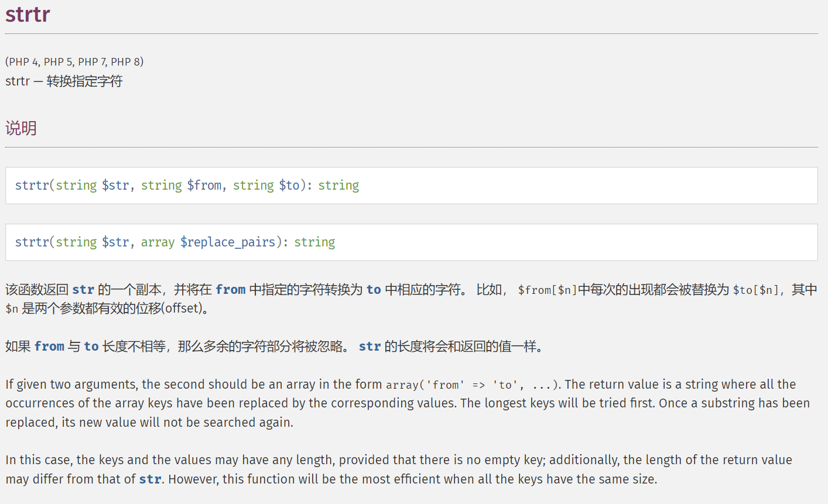
Task: Click $replace_pairs parameter in second signature
Action: point(228,242)
